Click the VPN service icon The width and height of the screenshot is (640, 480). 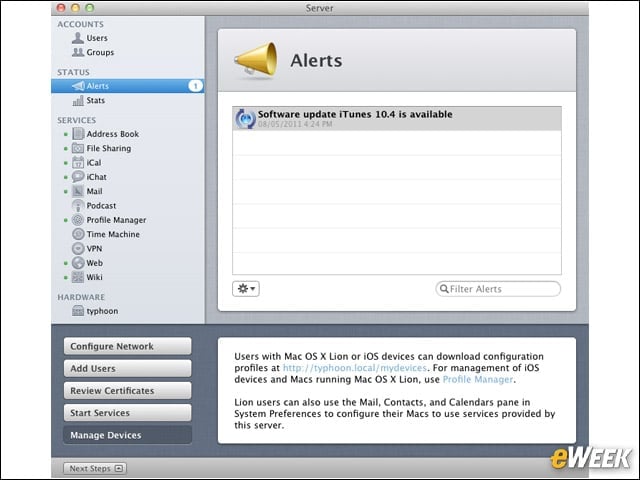point(78,249)
